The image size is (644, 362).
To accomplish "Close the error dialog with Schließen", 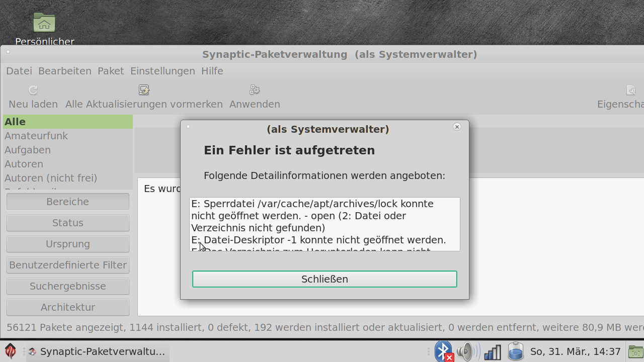I will coord(325,279).
